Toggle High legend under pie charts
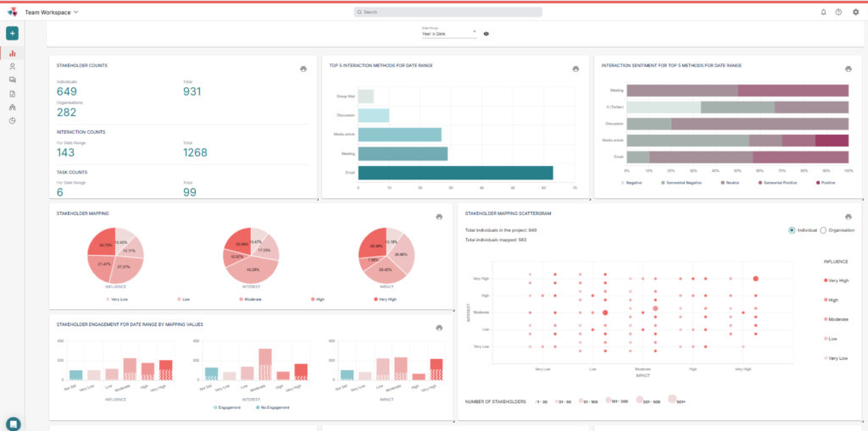This screenshot has height=431, width=868. click(317, 299)
